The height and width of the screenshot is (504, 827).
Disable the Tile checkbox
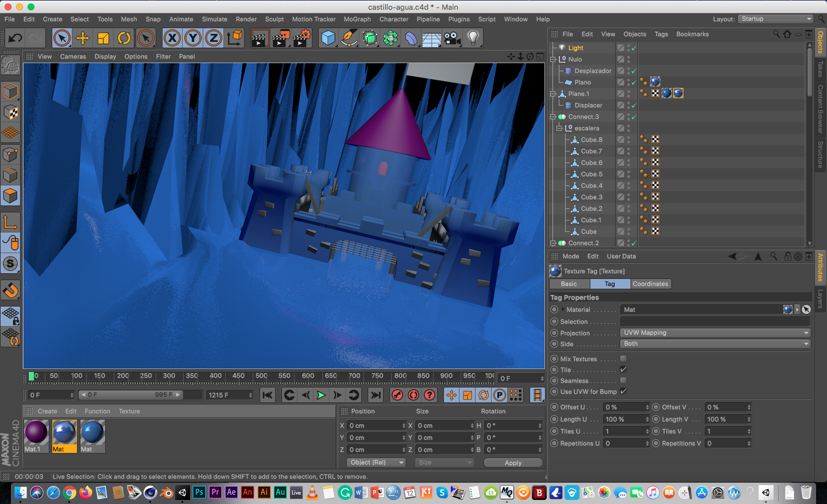(623, 370)
